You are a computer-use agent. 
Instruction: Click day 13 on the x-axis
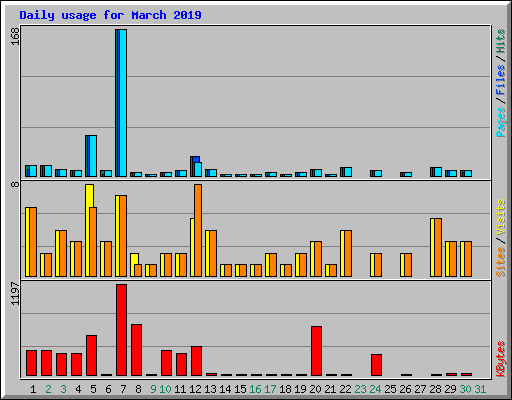point(210,389)
